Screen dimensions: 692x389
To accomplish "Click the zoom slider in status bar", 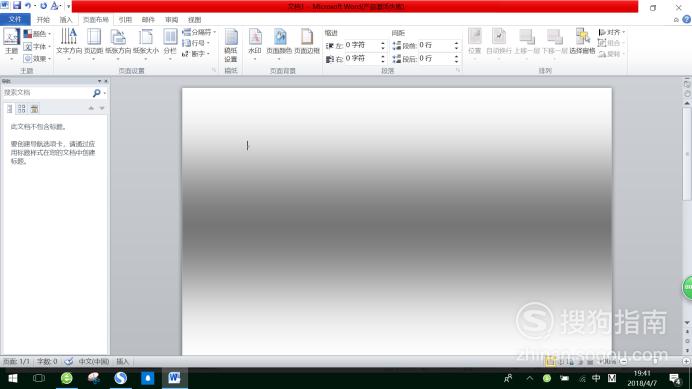I will point(655,362).
